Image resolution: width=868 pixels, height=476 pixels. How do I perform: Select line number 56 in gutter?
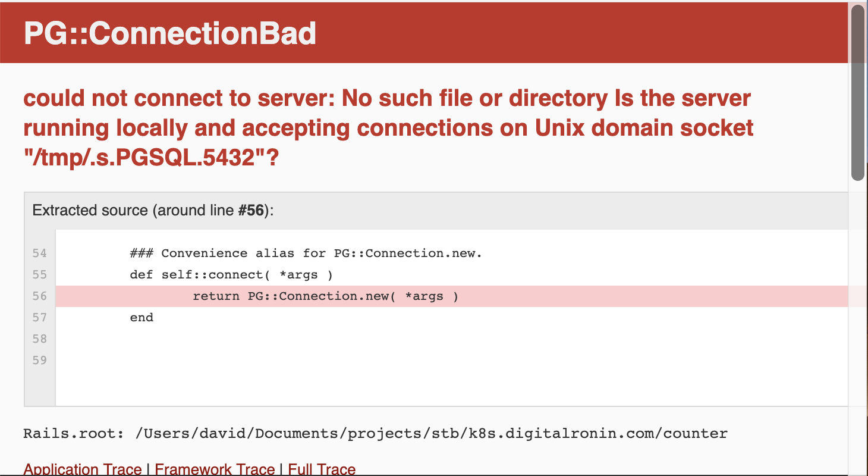(39, 296)
